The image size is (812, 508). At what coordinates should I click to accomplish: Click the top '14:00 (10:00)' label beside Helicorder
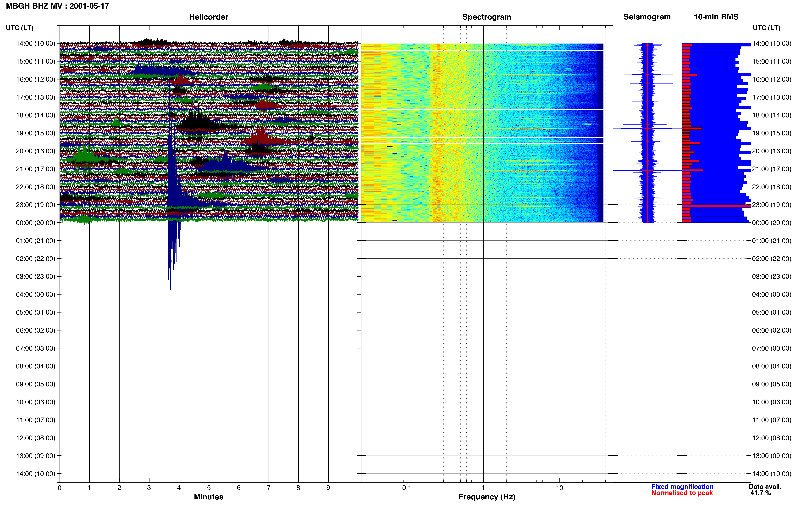pyautogui.click(x=36, y=43)
